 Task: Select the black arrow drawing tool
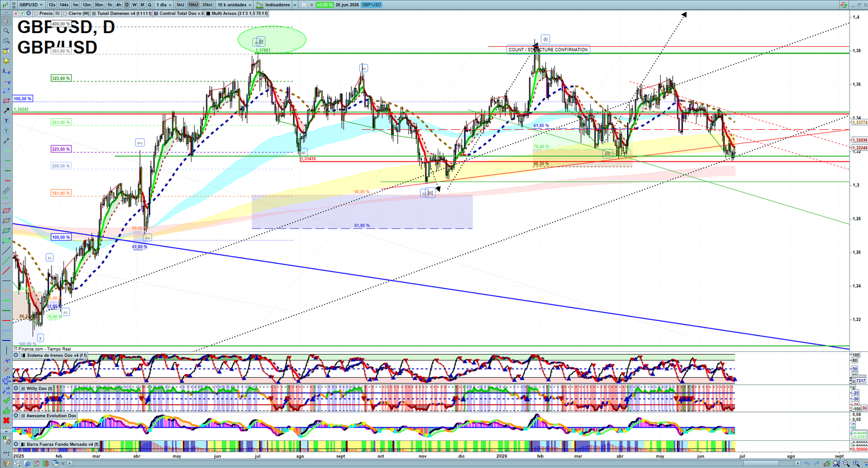tap(6, 111)
